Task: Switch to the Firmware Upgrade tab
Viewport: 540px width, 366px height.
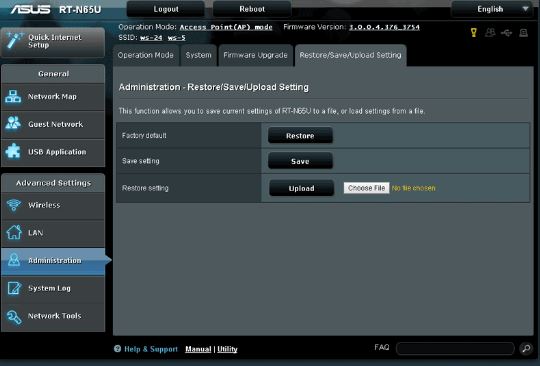Action: click(255, 55)
